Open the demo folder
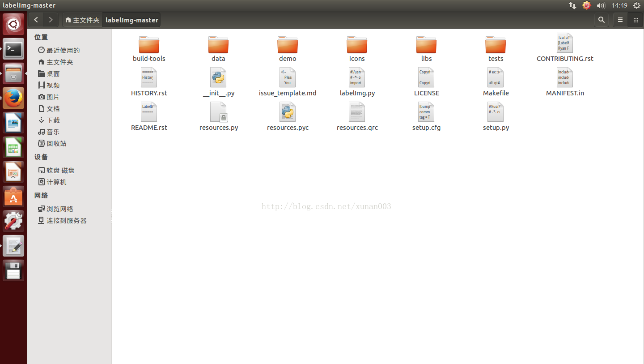Screen dimensions: 644x364 [288, 45]
